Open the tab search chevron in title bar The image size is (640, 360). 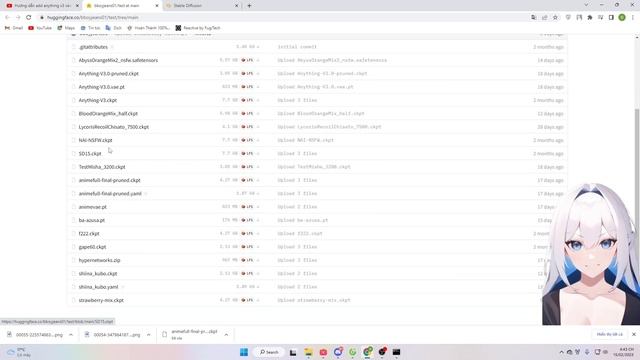tap(586, 5)
